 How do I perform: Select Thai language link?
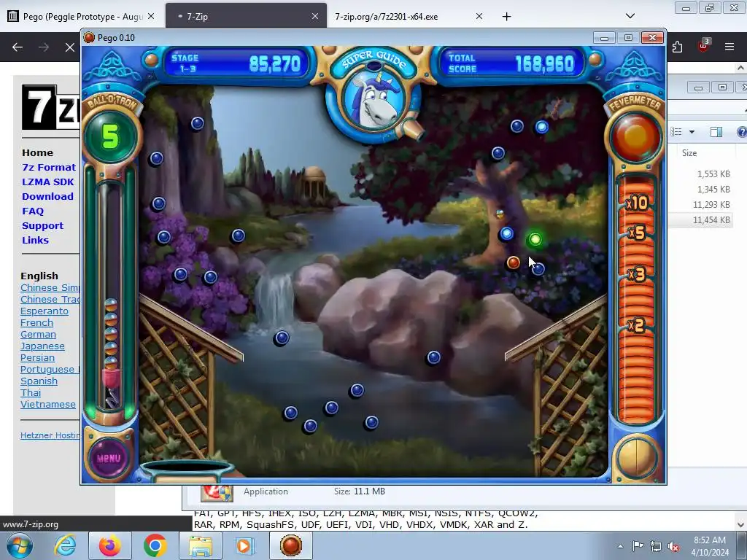tap(31, 393)
